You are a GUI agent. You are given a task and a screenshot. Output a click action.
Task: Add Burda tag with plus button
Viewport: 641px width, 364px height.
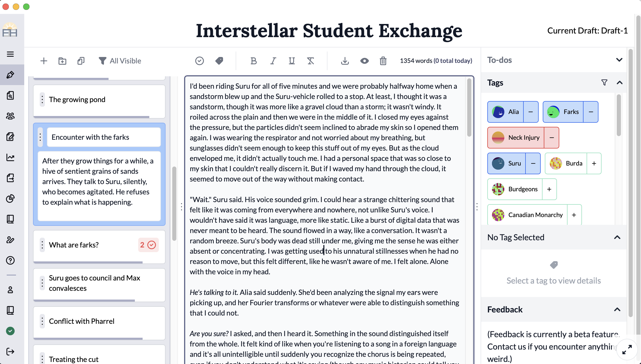point(594,163)
